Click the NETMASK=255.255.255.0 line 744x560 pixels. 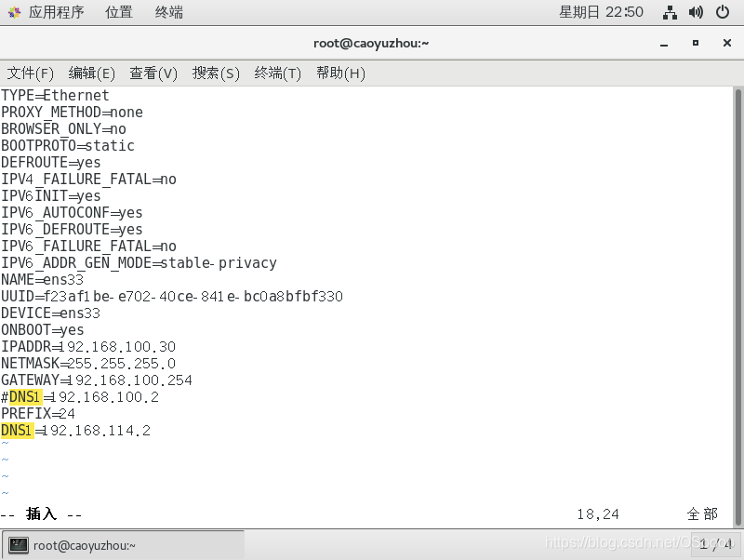pyautogui.click(x=88, y=363)
